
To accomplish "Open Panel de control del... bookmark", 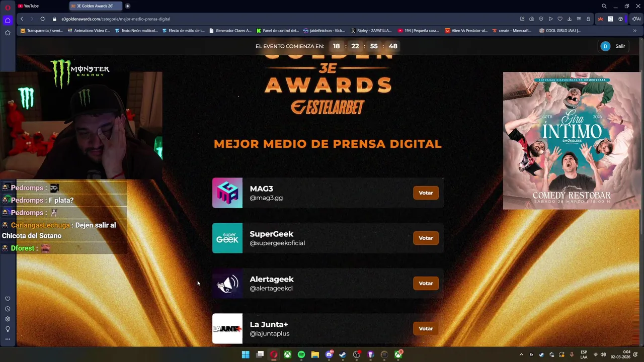I will (x=277, y=31).
